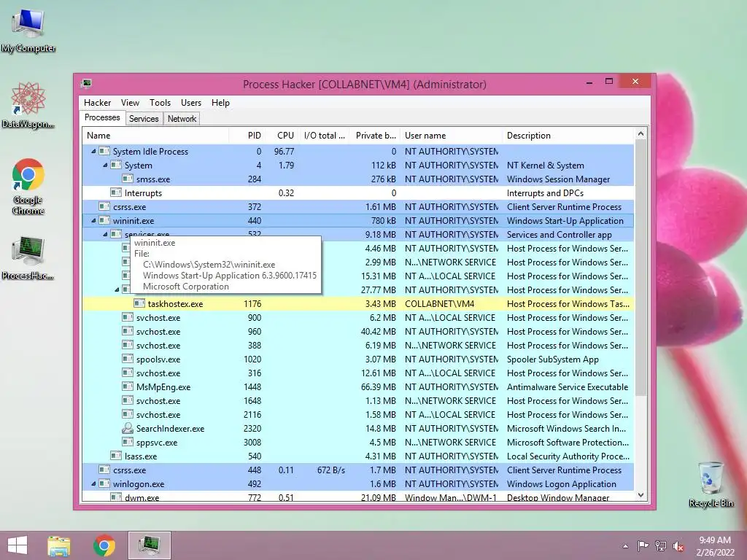This screenshot has width=747, height=560.
Task: Open the ProcessHacker desktop shortcut
Action: click(x=28, y=257)
